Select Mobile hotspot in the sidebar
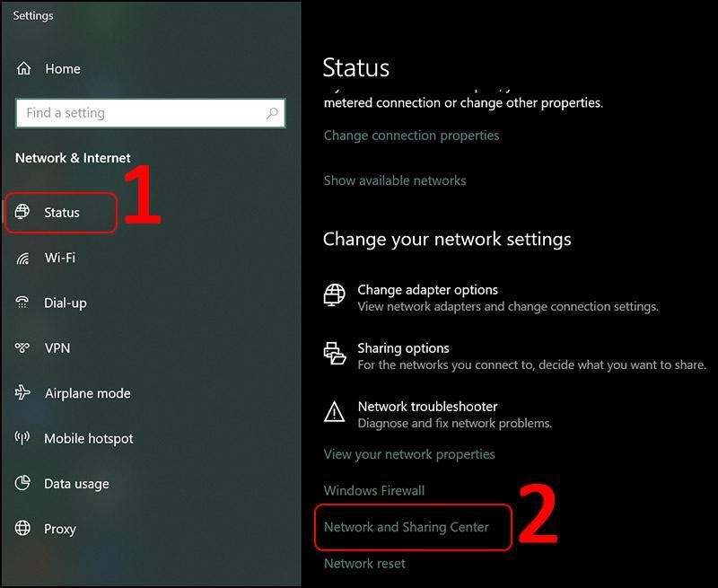The width and height of the screenshot is (718, 588). (88, 439)
